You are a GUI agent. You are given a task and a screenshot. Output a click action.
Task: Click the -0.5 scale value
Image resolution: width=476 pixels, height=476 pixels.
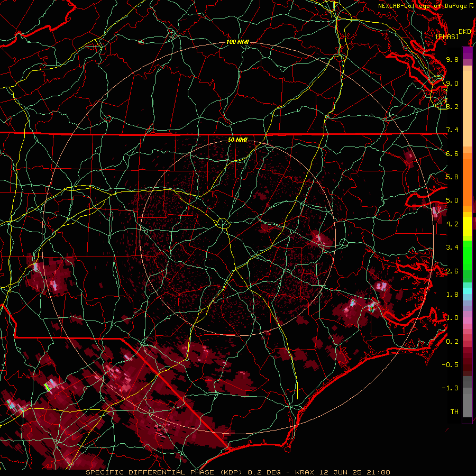(x=450, y=365)
